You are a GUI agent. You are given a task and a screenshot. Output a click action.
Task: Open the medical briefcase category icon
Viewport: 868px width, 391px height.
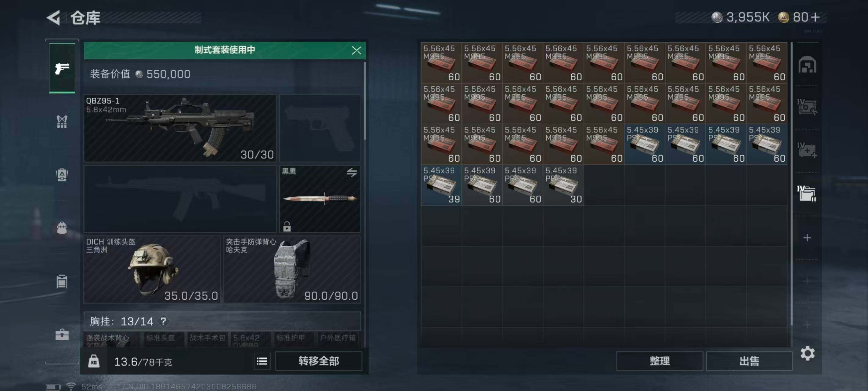tap(62, 334)
